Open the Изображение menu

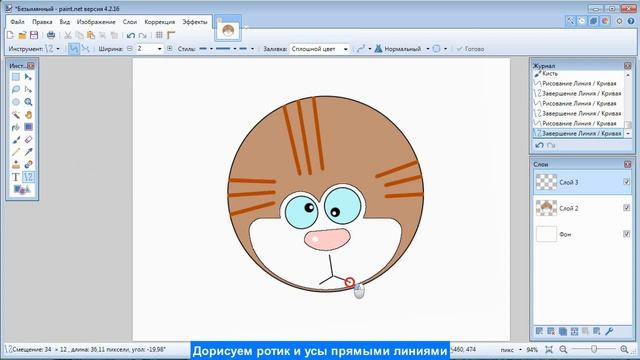pos(96,22)
